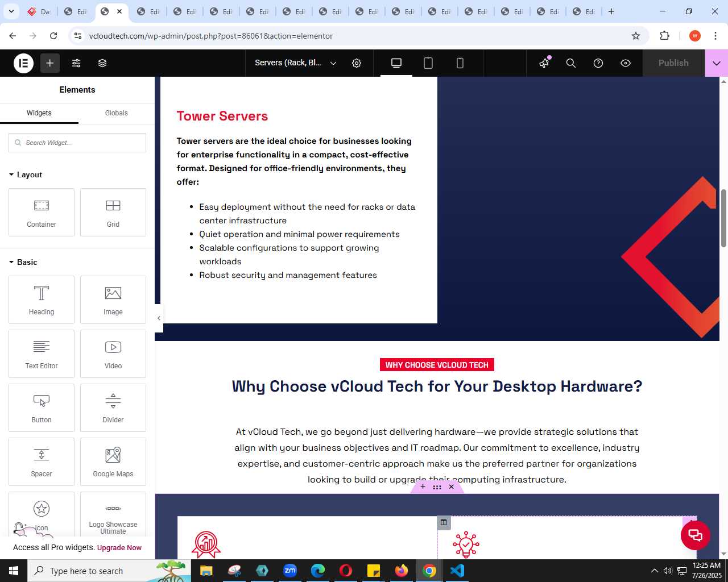Switch to desktop device view
This screenshot has height=582, width=728.
(396, 63)
